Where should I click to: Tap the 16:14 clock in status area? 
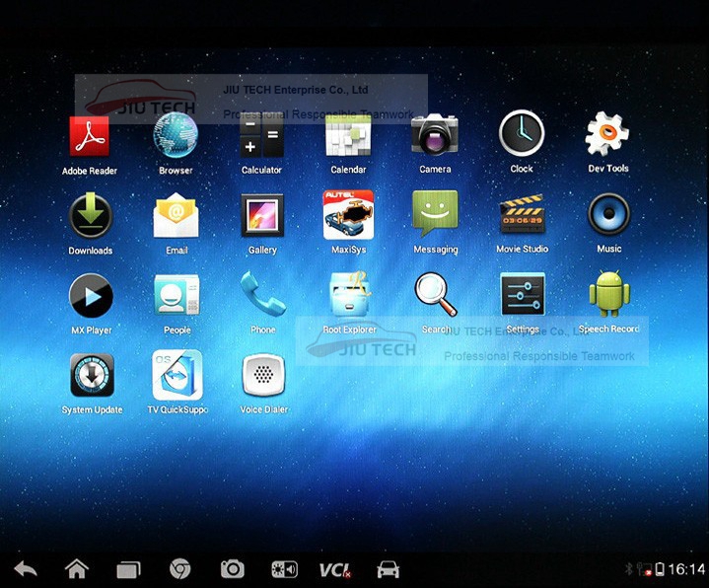(x=686, y=569)
